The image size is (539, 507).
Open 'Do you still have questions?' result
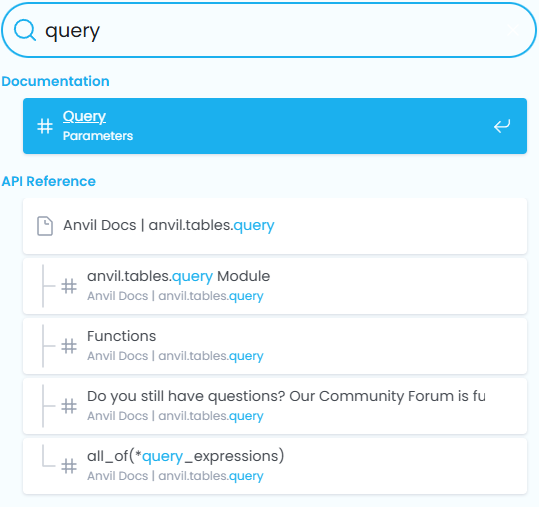point(275,406)
